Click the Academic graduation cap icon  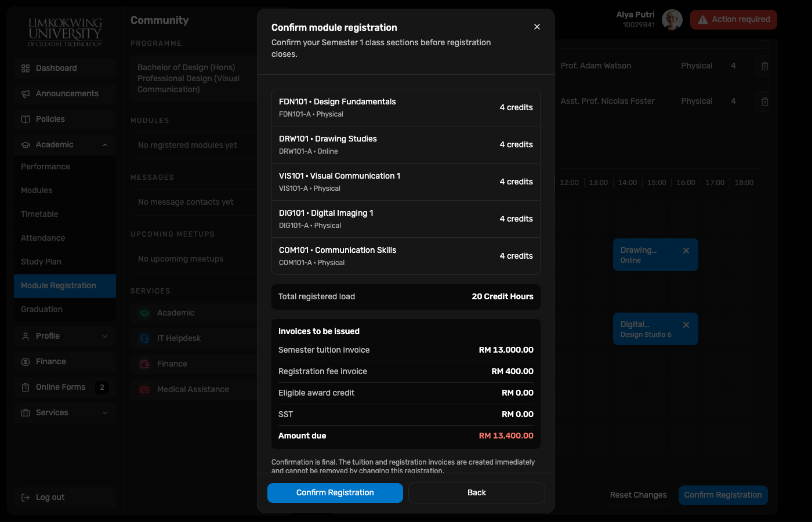coord(26,145)
